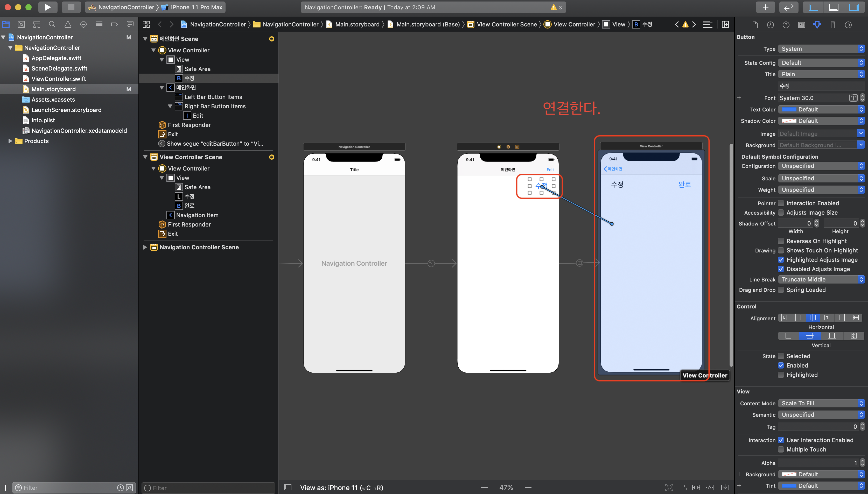Click the Run (play) button in toolbar
The image size is (868, 494).
(x=47, y=7)
